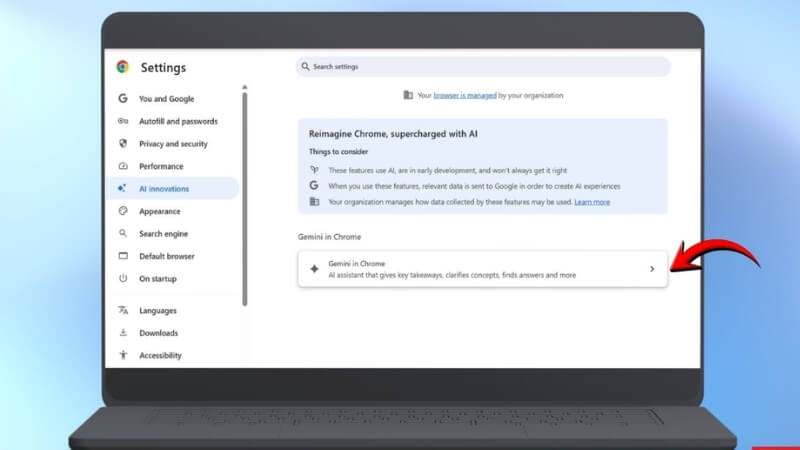
Task: Click the Gemini spark icon in the card
Action: [314, 269]
